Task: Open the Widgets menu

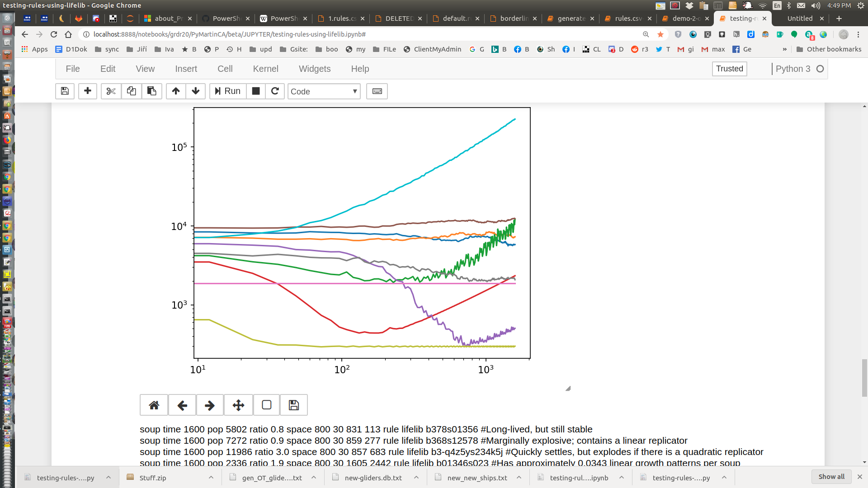Action: pyautogui.click(x=315, y=69)
